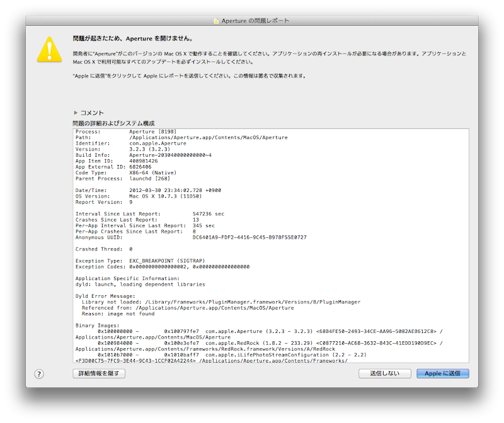Click the Per-App Interval Since Last Report line
This screenshot has width=504, height=423.
coord(145,226)
